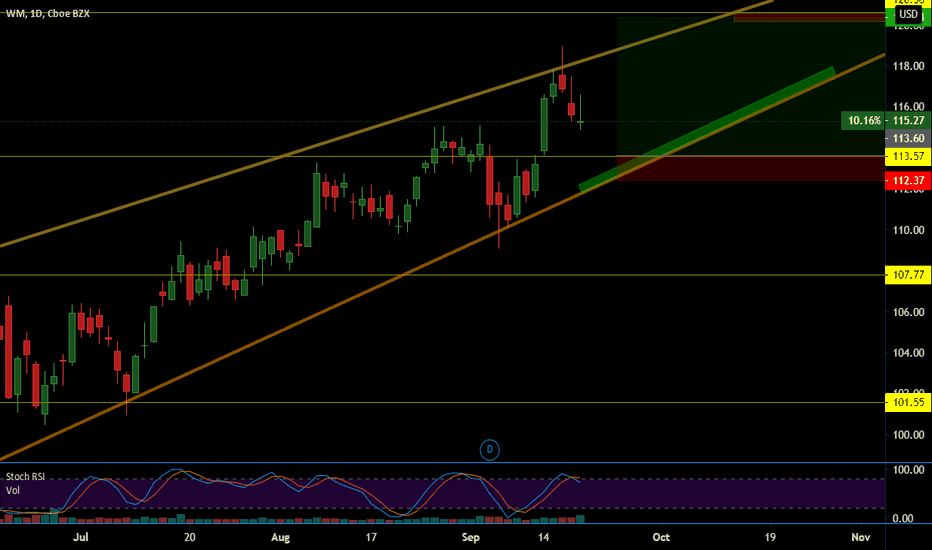Click the green 115.27 current price label
Screen dimensions: 932x550
(x=908, y=121)
